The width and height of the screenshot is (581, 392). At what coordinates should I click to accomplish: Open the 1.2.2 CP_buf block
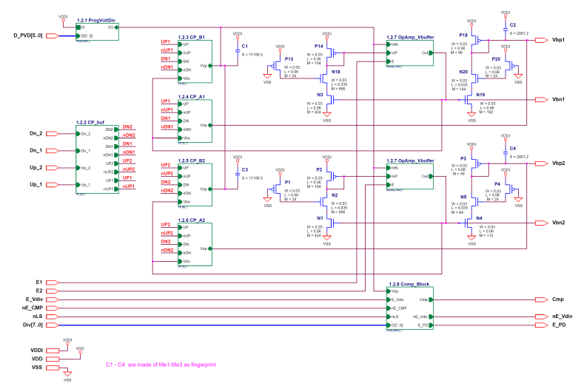pos(98,159)
